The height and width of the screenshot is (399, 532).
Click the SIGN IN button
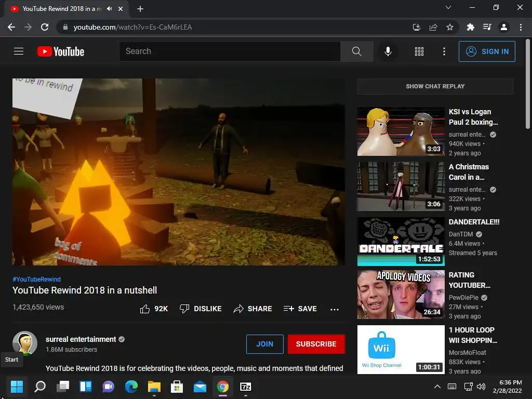[486, 51]
